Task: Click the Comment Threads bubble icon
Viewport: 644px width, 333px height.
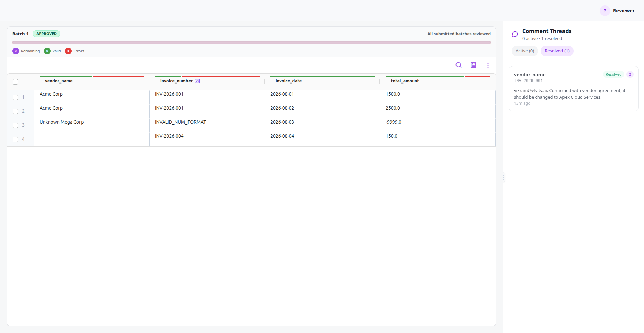Action: pos(515,34)
